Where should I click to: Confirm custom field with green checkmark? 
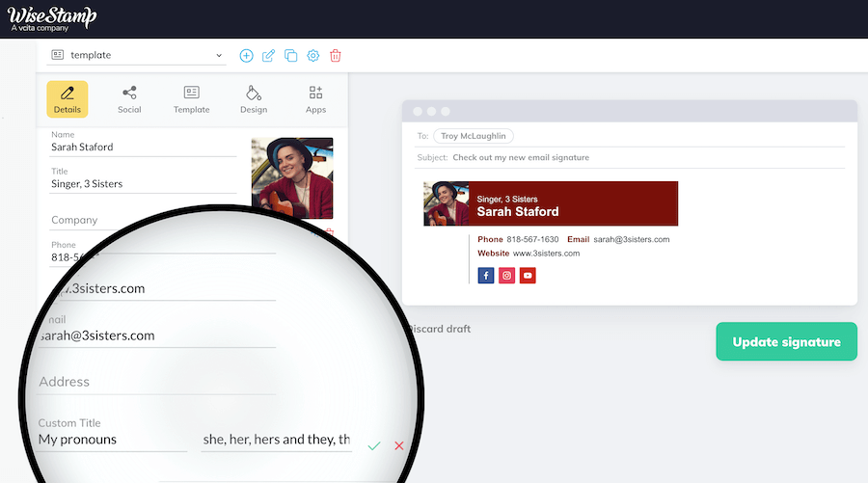point(374,445)
